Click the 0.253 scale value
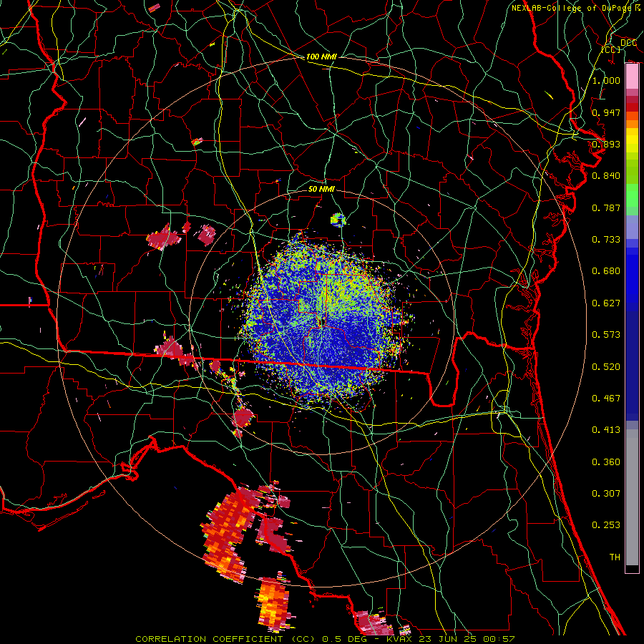Screen dimensions: 644x644 click(x=606, y=525)
